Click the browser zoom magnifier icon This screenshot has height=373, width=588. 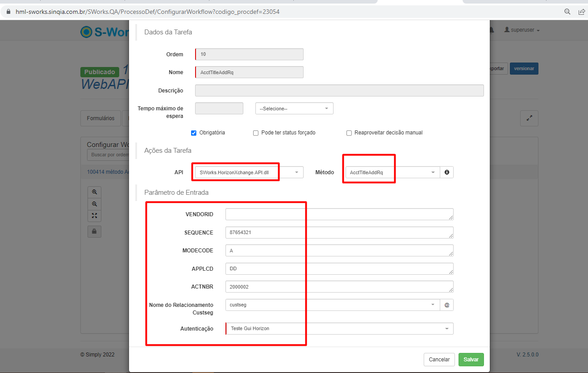pos(567,12)
